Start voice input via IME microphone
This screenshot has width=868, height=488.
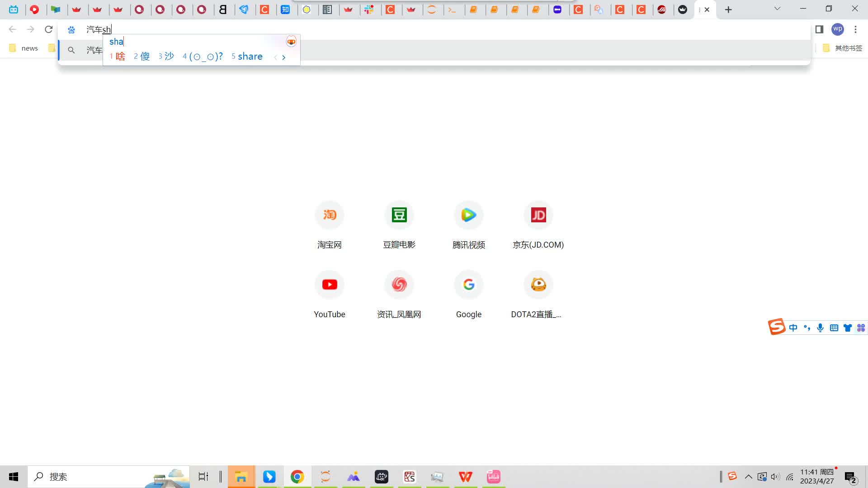click(x=821, y=328)
